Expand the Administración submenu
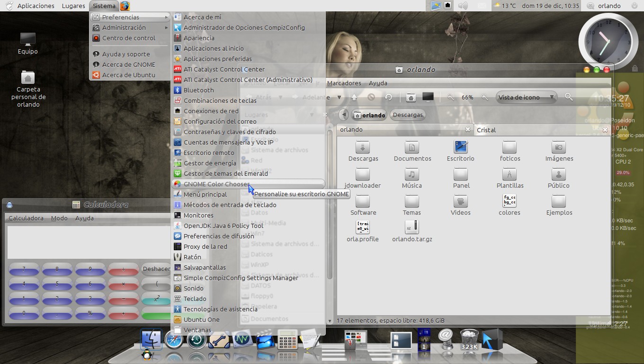 130,27
